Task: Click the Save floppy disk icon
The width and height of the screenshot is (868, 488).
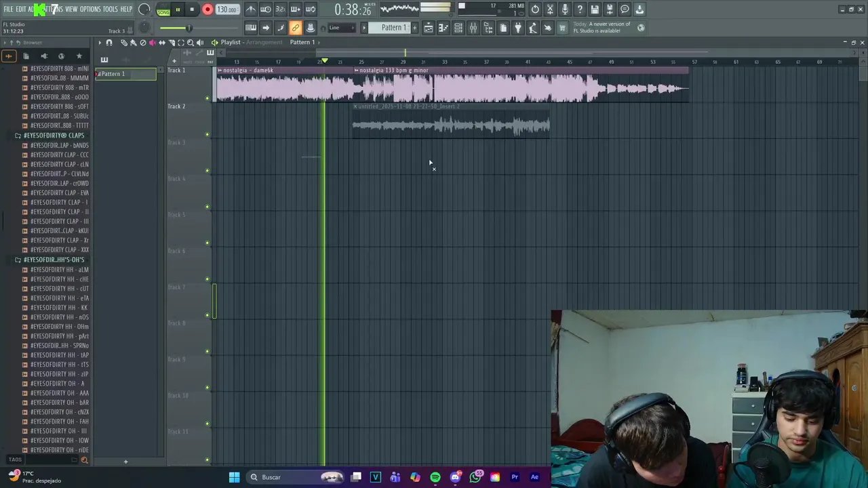Action: click(x=595, y=9)
